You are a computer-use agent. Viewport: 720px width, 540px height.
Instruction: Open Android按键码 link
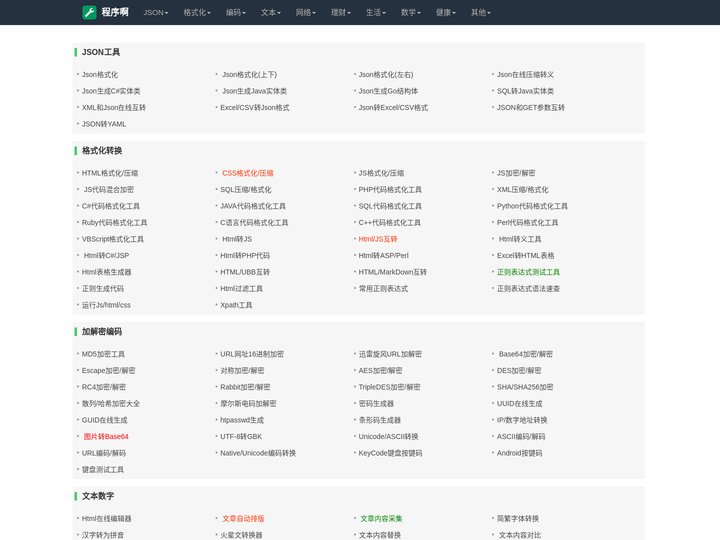coord(519,453)
